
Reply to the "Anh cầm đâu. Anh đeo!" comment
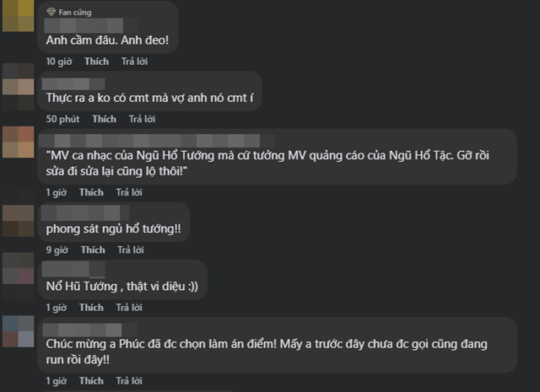pyautogui.click(x=134, y=62)
